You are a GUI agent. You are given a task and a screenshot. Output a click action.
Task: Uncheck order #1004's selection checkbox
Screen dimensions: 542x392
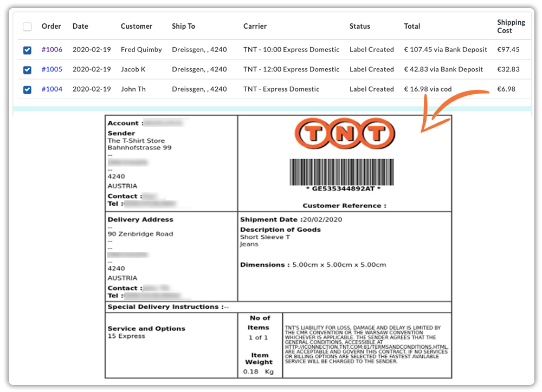point(27,89)
